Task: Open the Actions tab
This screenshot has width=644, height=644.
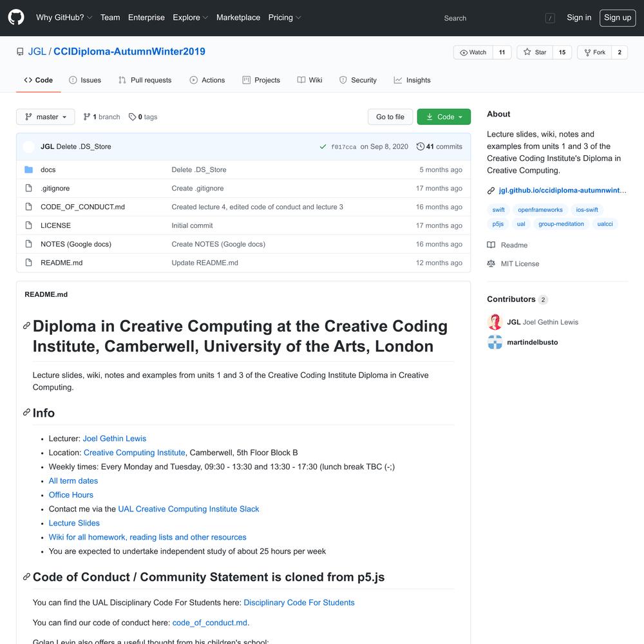Action: point(207,80)
